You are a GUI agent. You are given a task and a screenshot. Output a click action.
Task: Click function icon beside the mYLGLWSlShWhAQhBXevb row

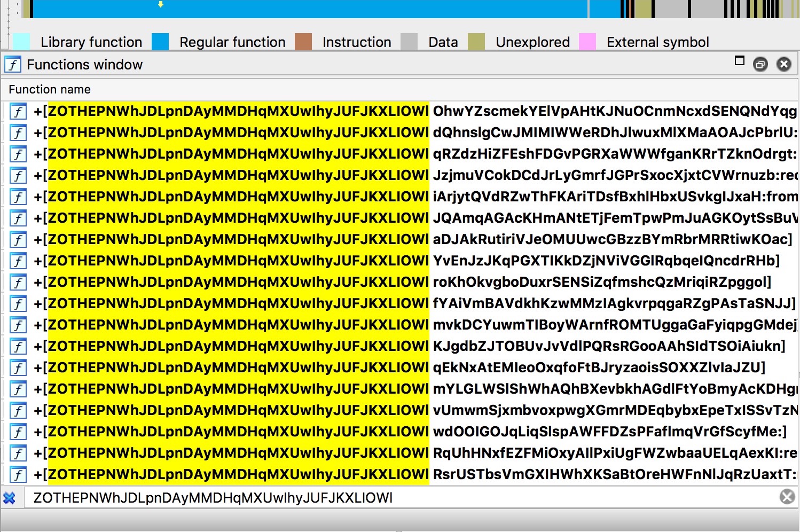(19, 389)
